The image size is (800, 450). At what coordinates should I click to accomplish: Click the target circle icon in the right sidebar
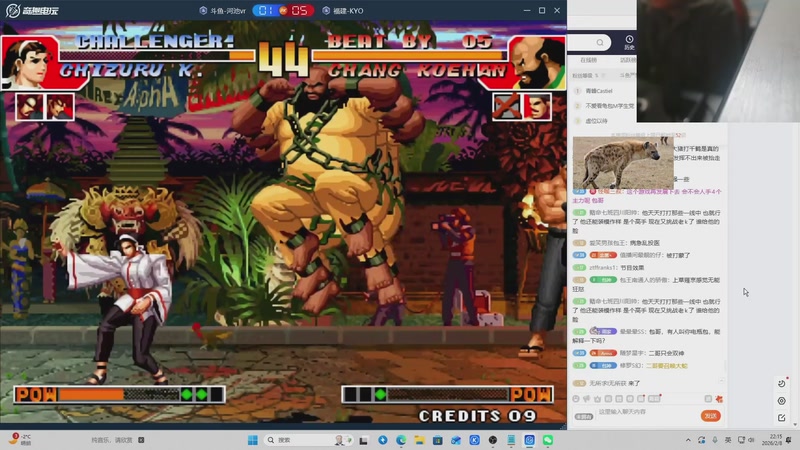click(782, 401)
